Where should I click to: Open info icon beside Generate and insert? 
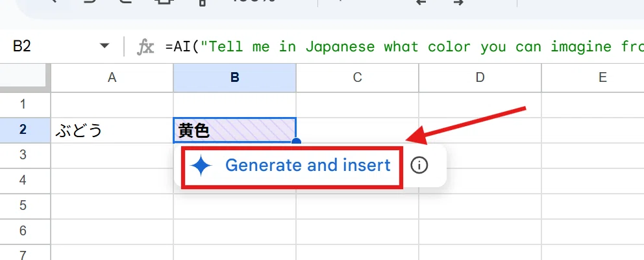click(419, 165)
